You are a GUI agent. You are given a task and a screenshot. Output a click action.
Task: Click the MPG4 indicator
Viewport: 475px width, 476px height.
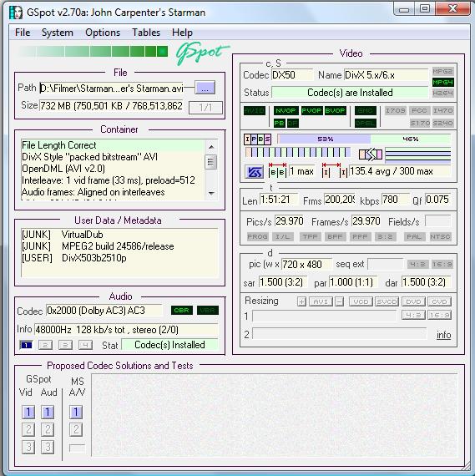click(x=442, y=83)
